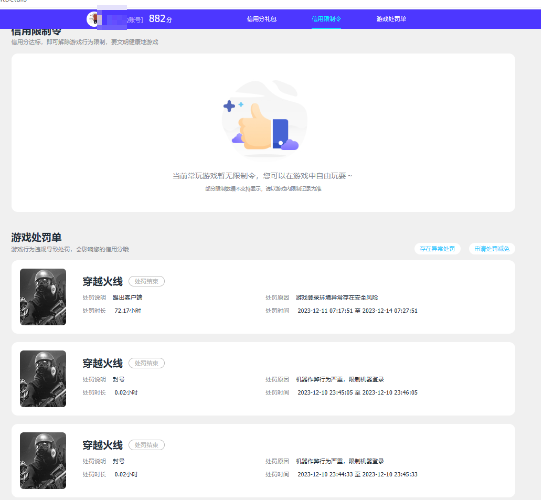Click the 处罚结束 badge on the 72.17小时 record
The image size is (541, 500).
pos(147,281)
